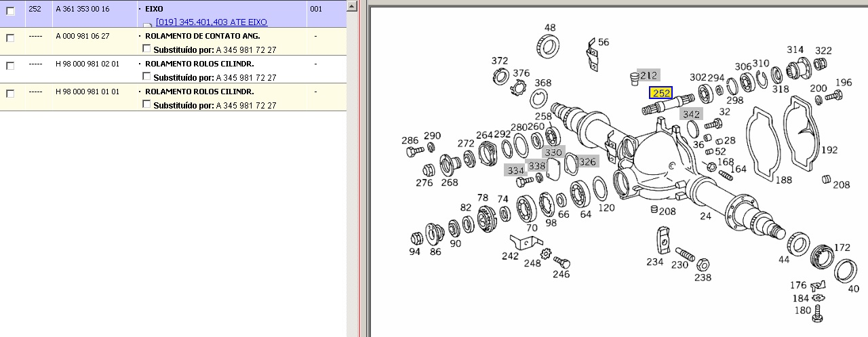Click axle housing callout 24 in diagram
868x337 pixels.
(706, 216)
